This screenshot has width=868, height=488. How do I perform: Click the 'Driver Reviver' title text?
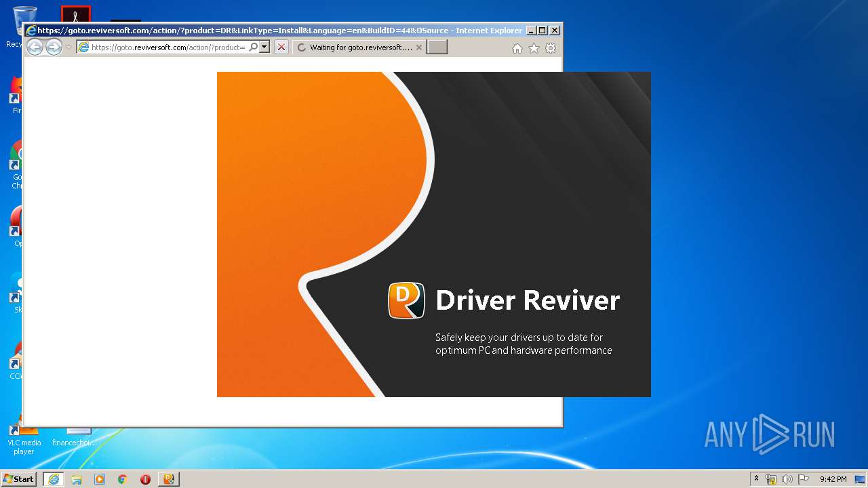[x=528, y=300]
